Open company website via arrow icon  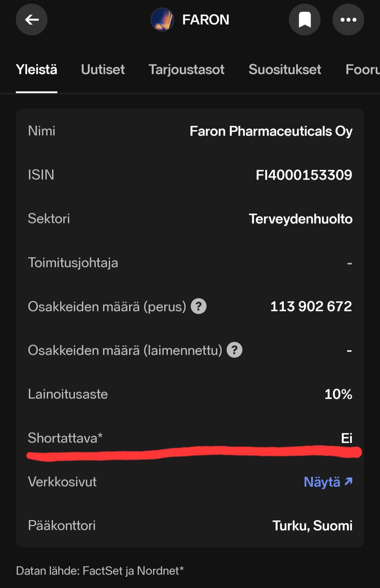348,481
